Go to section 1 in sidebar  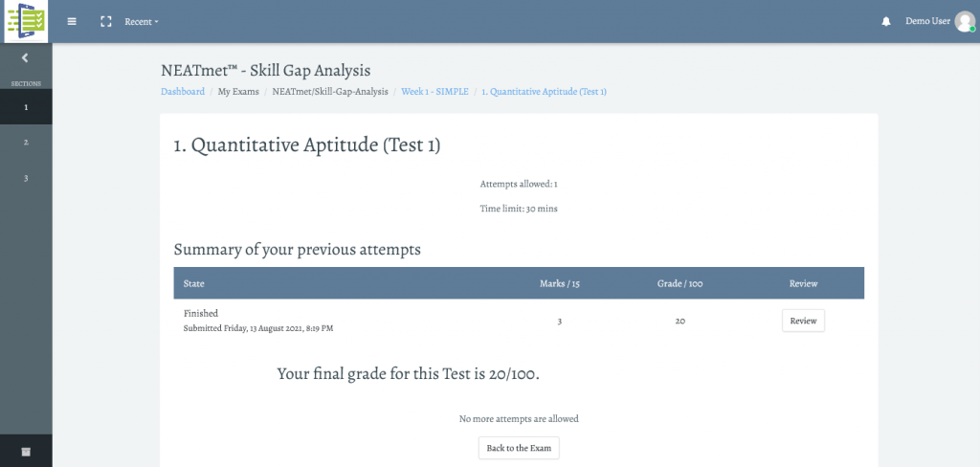click(26, 107)
